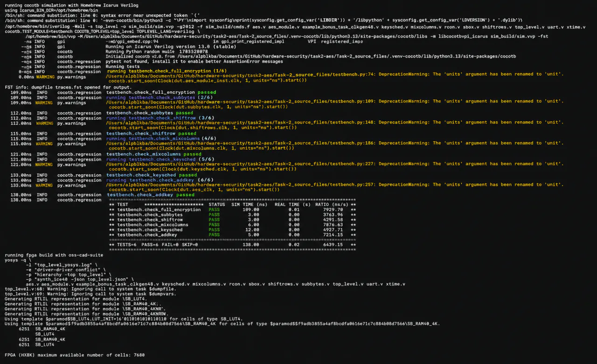
Task: Select the testbench.py:74 DeprecationWarning path
Action: (x=241, y=74)
